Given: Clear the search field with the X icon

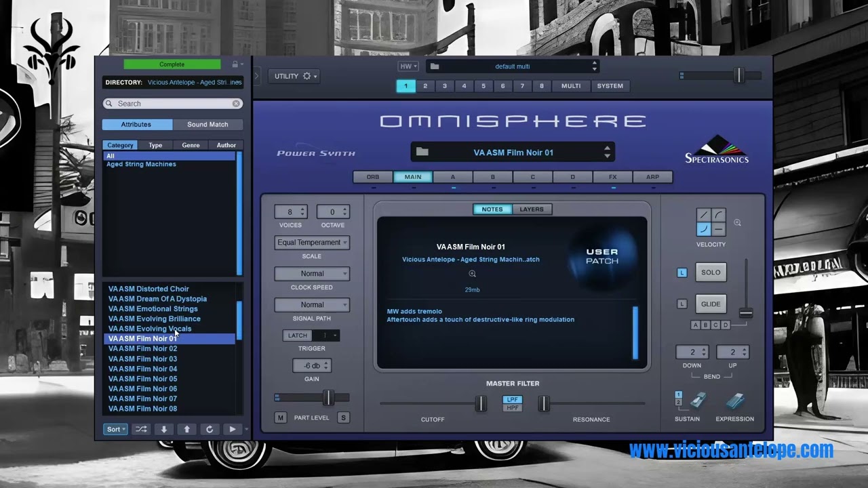Looking at the screenshot, I should tap(236, 104).
